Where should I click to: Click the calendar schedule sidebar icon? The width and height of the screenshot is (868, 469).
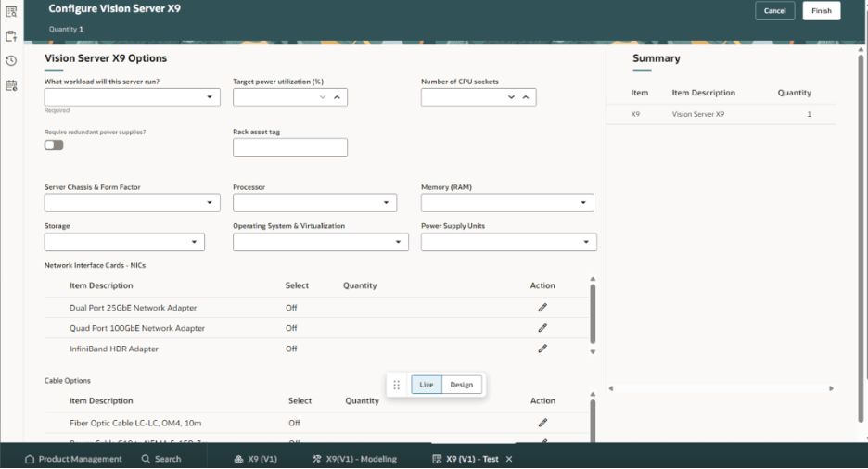click(x=11, y=85)
